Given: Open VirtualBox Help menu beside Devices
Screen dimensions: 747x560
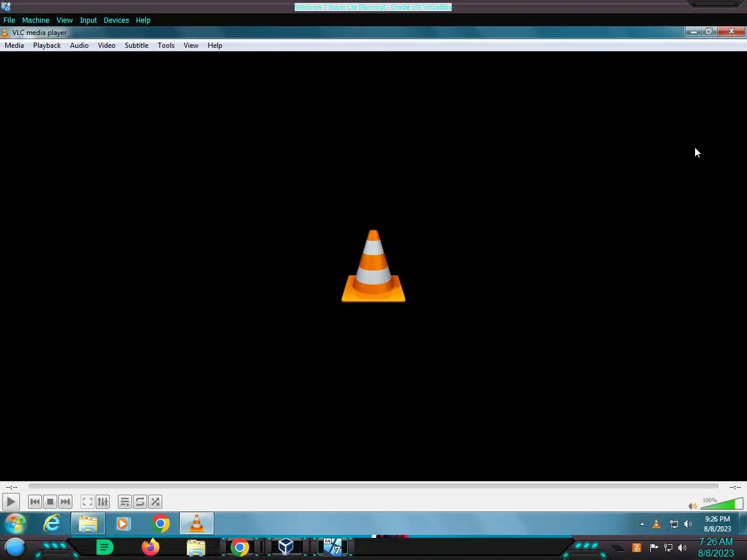Looking at the screenshot, I should 143,20.
